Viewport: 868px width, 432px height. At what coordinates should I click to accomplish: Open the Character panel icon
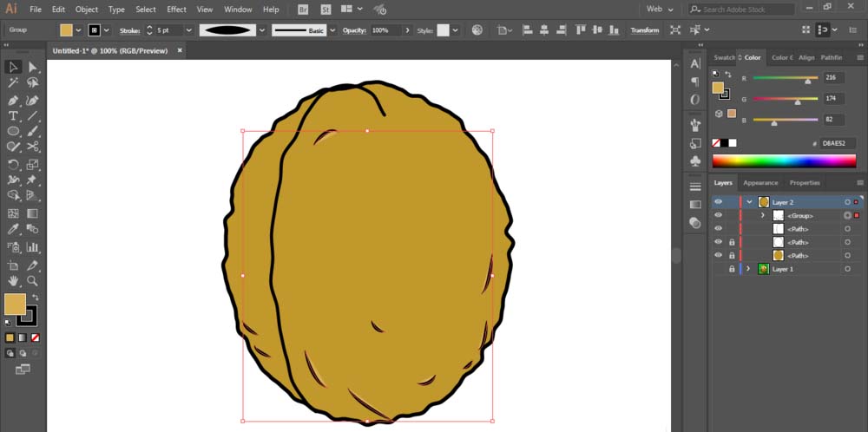[x=695, y=64]
